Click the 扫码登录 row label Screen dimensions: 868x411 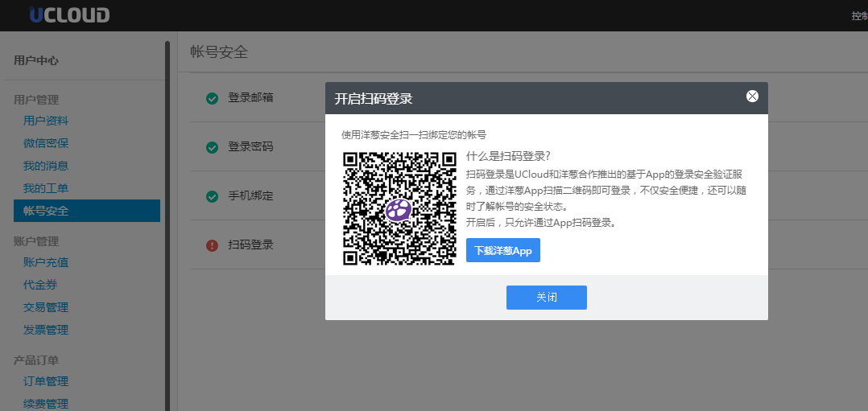[x=250, y=245]
